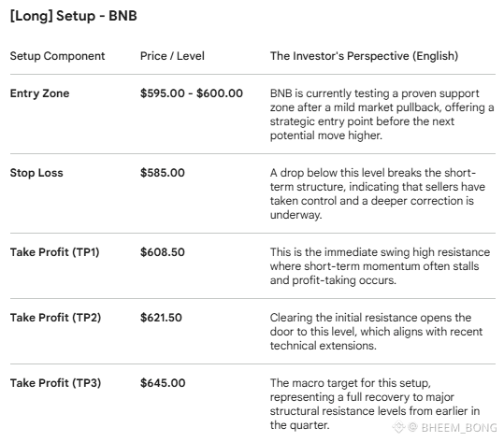This screenshot has height=442, width=504.
Task: Select the Setup Component column header
Action: [x=57, y=56]
